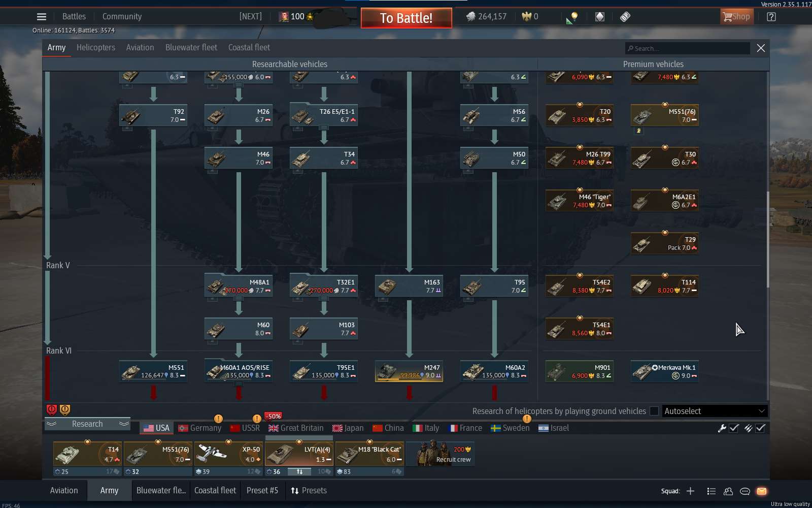The image size is (812, 508).
Task: Focus the vehicle Search field
Action: click(688, 48)
